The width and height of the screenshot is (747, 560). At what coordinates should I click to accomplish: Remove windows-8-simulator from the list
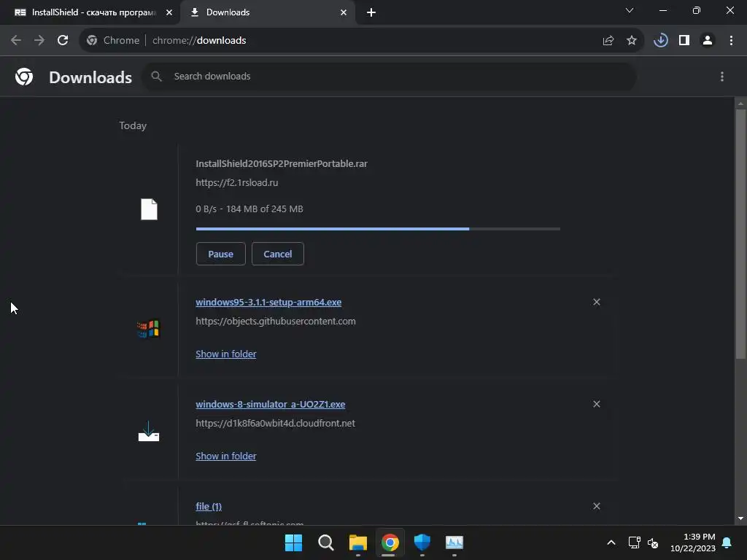pos(597,404)
